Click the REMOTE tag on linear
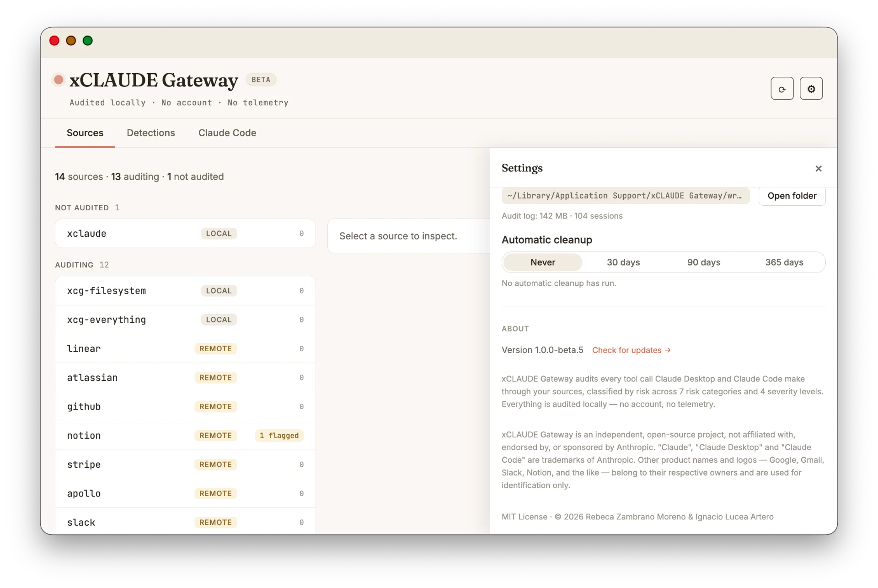 coord(215,348)
